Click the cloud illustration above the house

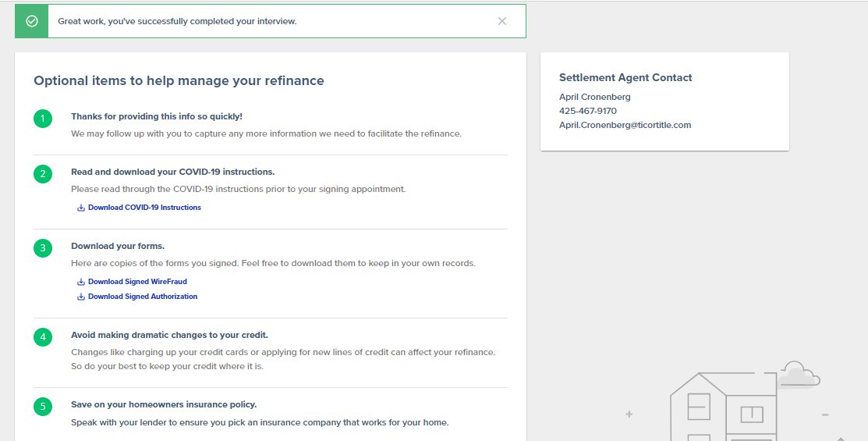click(799, 375)
